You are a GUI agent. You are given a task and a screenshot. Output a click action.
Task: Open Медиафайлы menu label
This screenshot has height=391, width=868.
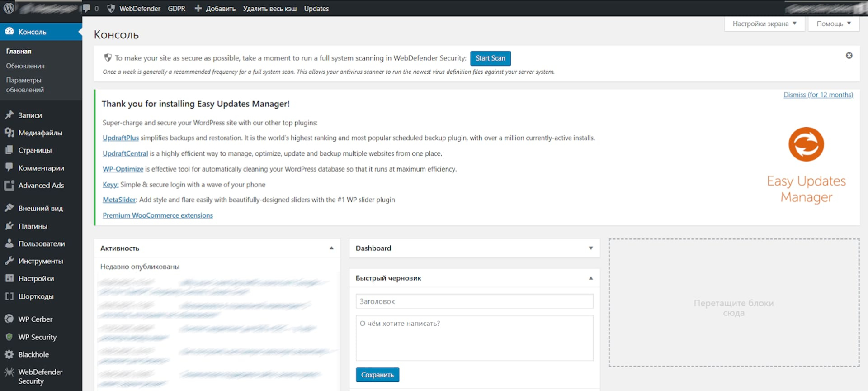[40, 133]
